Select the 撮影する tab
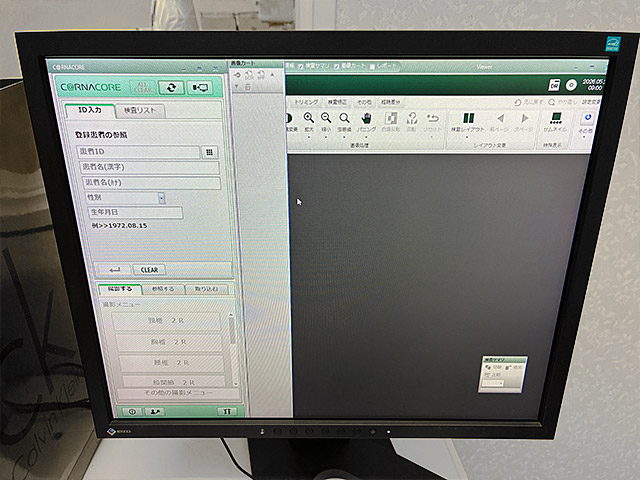 [120, 289]
